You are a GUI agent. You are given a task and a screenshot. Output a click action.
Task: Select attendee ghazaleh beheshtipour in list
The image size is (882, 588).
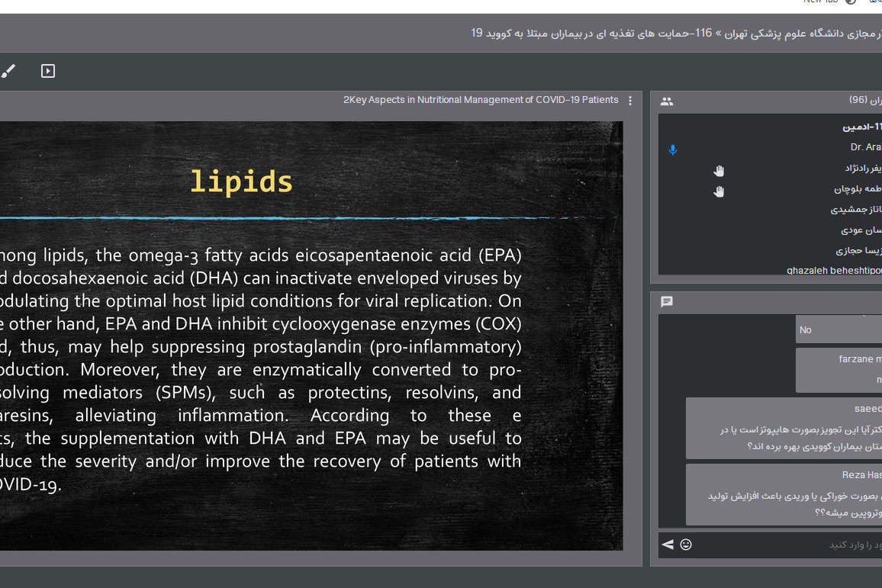[x=834, y=271]
